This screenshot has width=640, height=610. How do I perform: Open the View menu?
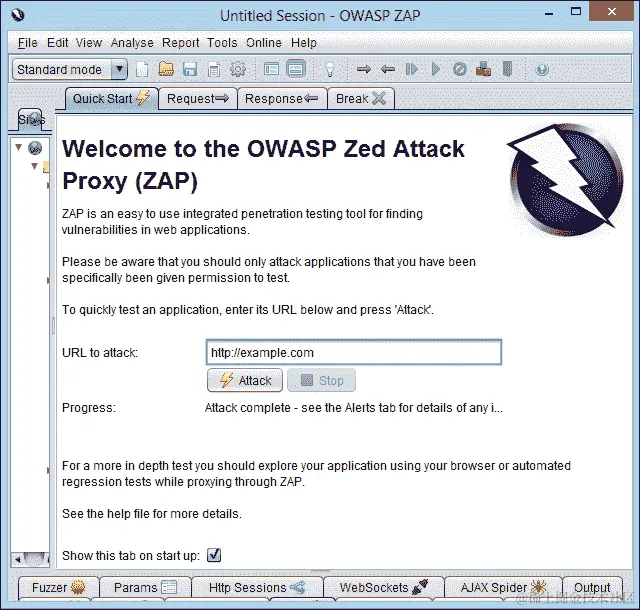[x=89, y=43]
